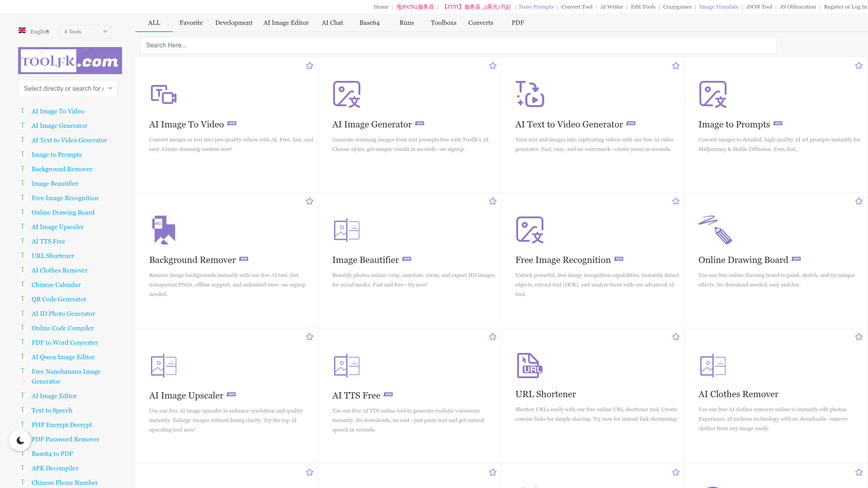868x488 pixels.
Task: Click the Image Beautifier card icon
Action: 347,230
